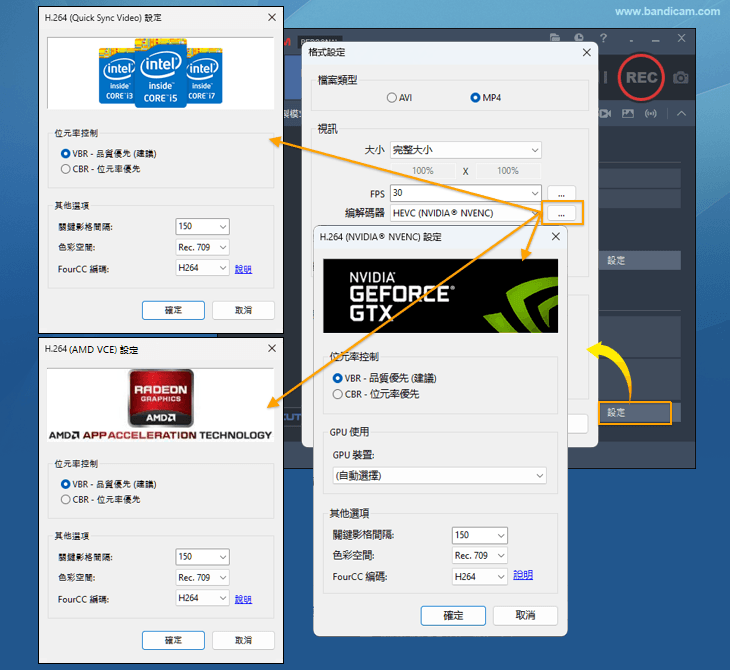Click the NVIDIA GeForce GTX banner
Image resolution: width=730 pixels, height=670 pixels.
(x=440, y=296)
